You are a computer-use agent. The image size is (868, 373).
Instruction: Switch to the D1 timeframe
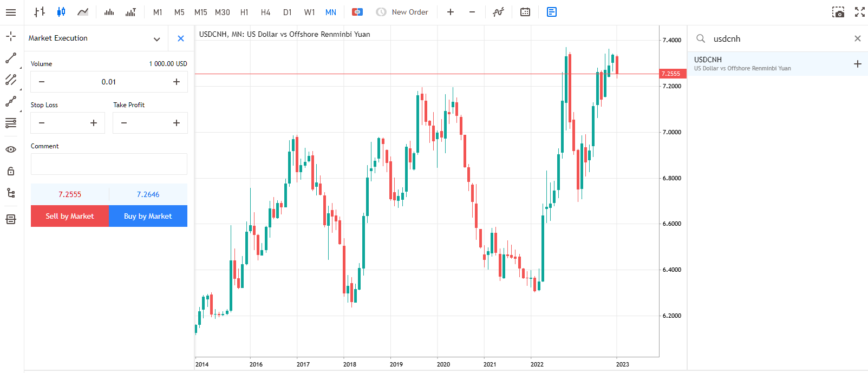288,12
